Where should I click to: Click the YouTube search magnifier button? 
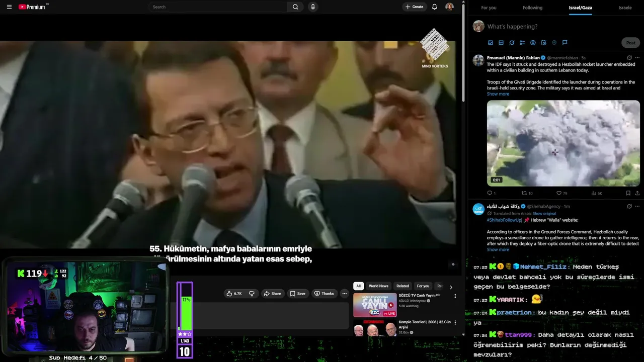[x=295, y=7]
